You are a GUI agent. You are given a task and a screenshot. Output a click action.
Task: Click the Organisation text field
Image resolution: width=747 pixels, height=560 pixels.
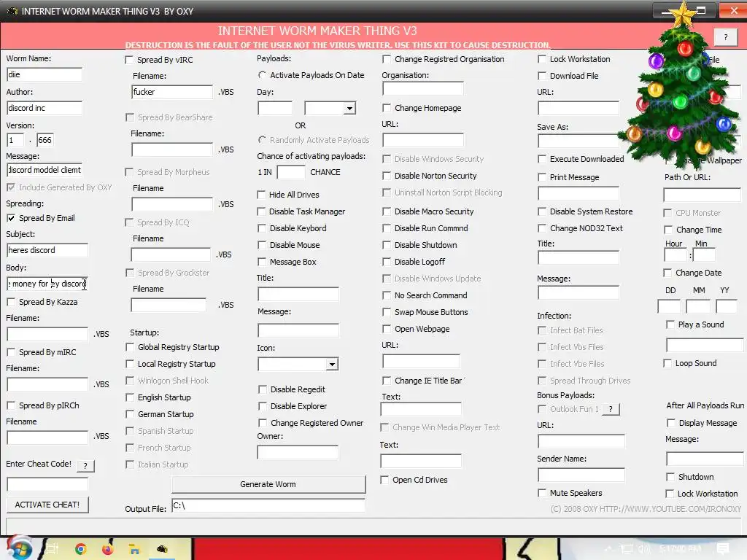[423, 88]
